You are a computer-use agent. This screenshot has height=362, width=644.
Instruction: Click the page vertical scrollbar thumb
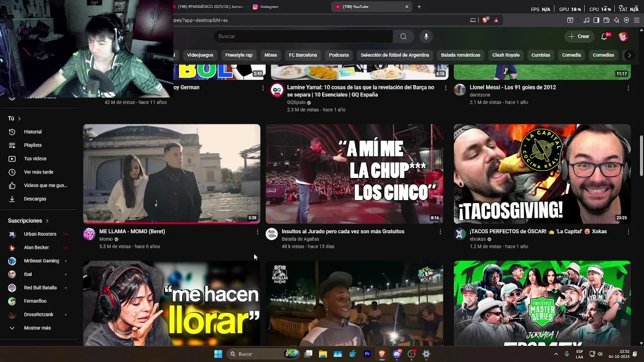641,156
